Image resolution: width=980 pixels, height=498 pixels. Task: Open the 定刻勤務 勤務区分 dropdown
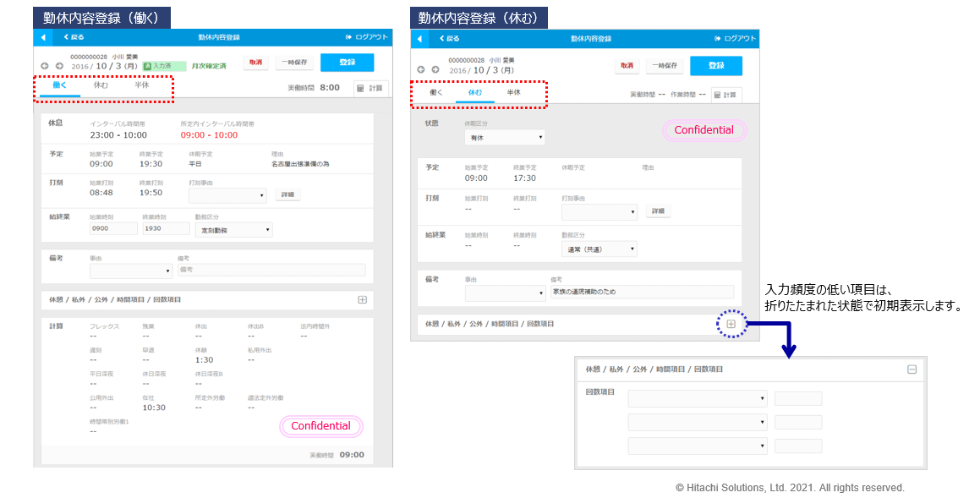[x=233, y=230]
